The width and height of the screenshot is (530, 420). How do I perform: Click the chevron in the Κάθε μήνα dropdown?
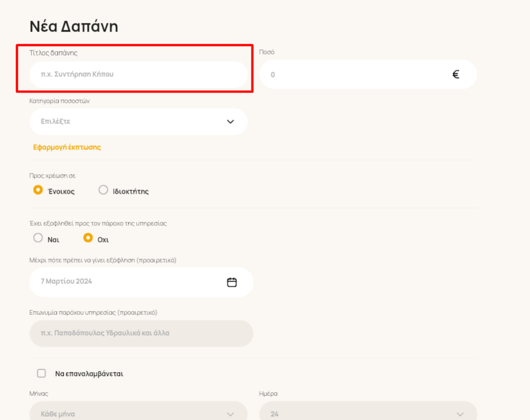230,414
